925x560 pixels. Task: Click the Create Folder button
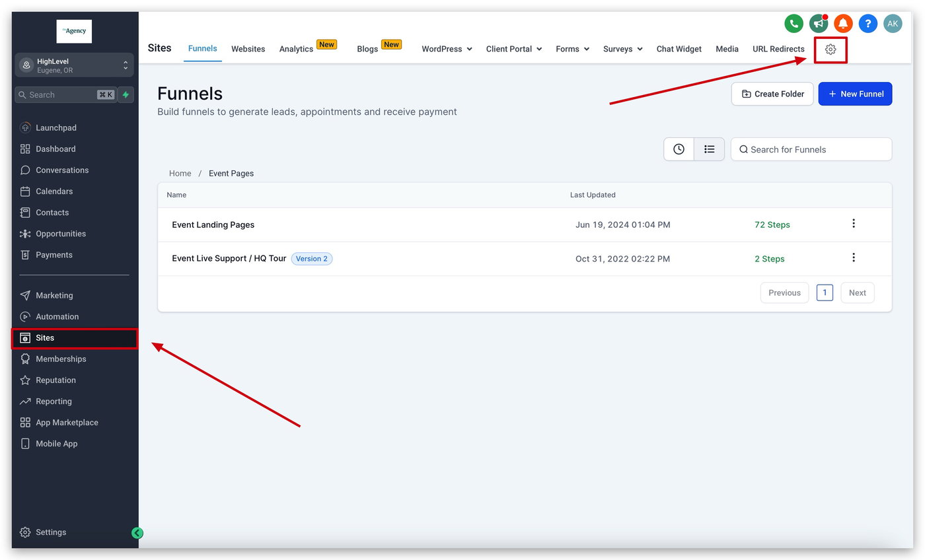pos(772,94)
